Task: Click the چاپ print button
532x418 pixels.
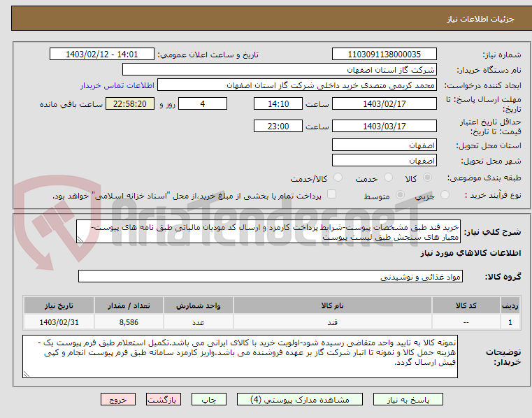Action: point(208,399)
